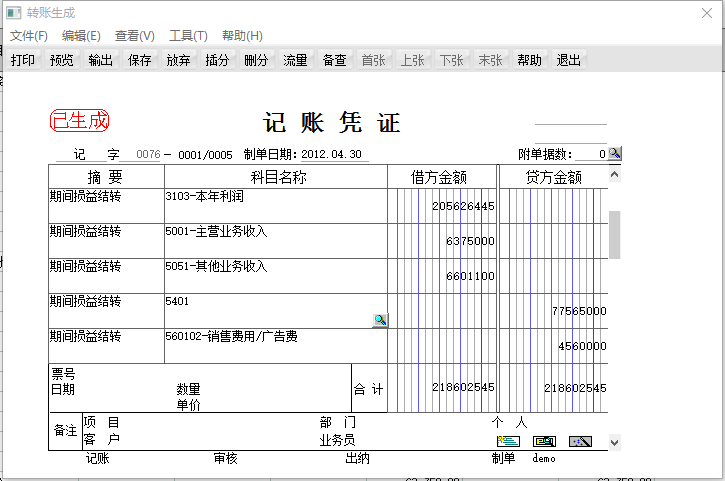Viewport: 725px width, 481px height.
Task: Click debit amount 6375000
Action: [470, 241]
